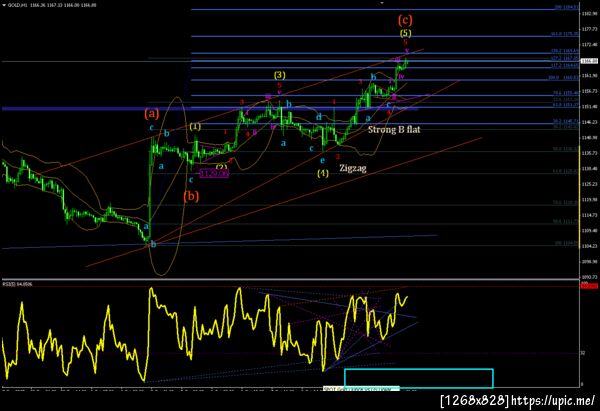This screenshot has width=600, height=411.
Task: Click the RSI indicator label
Action: point(18,284)
